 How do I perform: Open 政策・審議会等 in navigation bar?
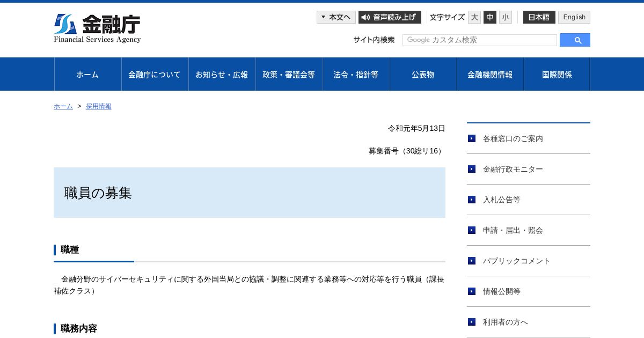(289, 74)
